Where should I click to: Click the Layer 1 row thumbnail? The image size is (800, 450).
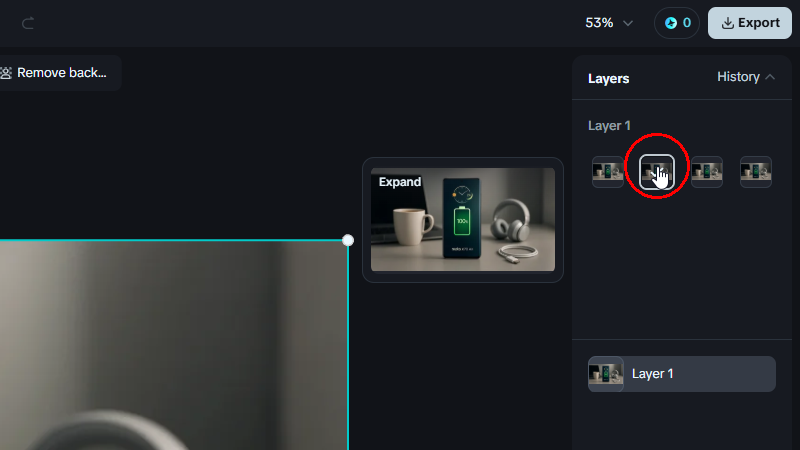[606, 374]
